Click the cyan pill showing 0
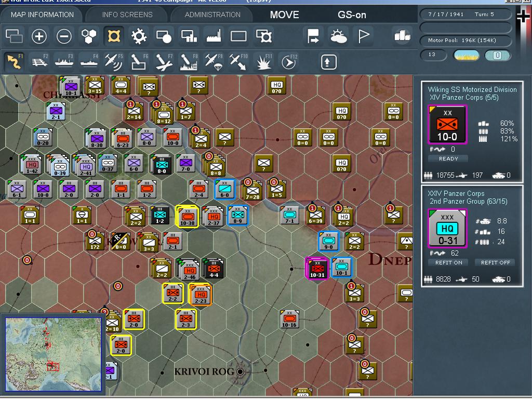The image size is (532, 399). point(497,55)
